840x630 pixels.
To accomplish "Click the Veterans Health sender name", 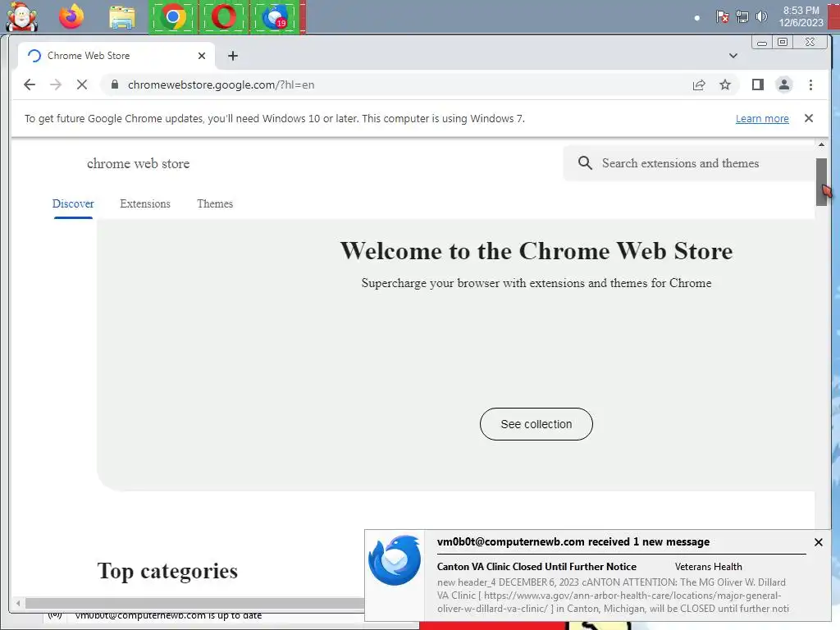I will click(x=708, y=567).
